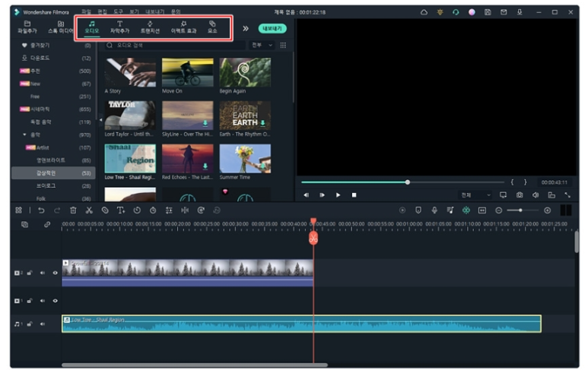This screenshot has height=370, width=588.
Task: Click the zoom out minus timeline icon
Action: 498,210
